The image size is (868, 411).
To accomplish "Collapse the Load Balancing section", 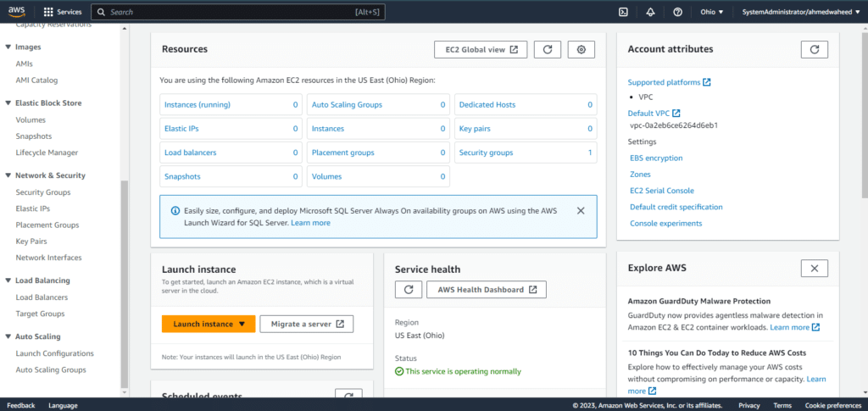I will pyautogui.click(x=8, y=280).
